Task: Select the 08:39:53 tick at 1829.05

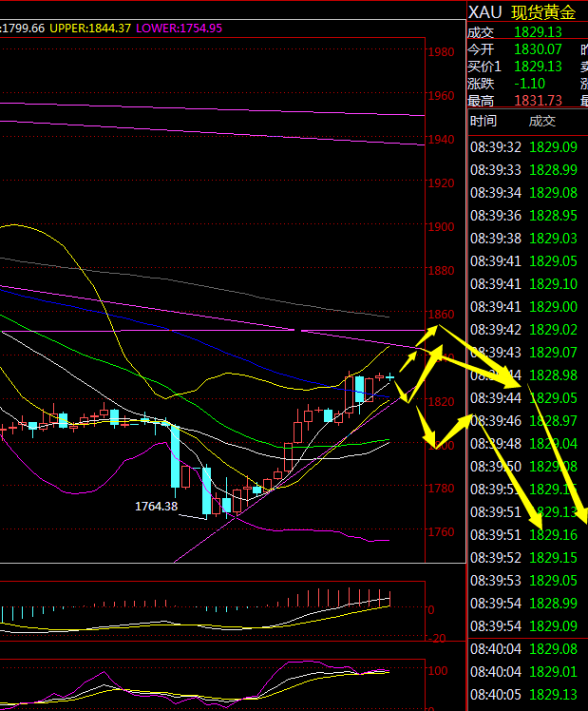Action: pos(523,580)
